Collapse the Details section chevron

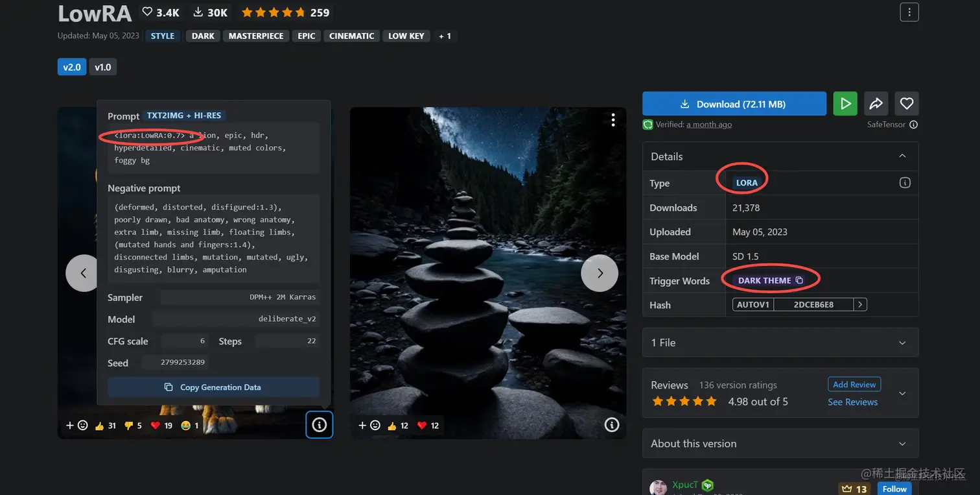click(902, 156)
